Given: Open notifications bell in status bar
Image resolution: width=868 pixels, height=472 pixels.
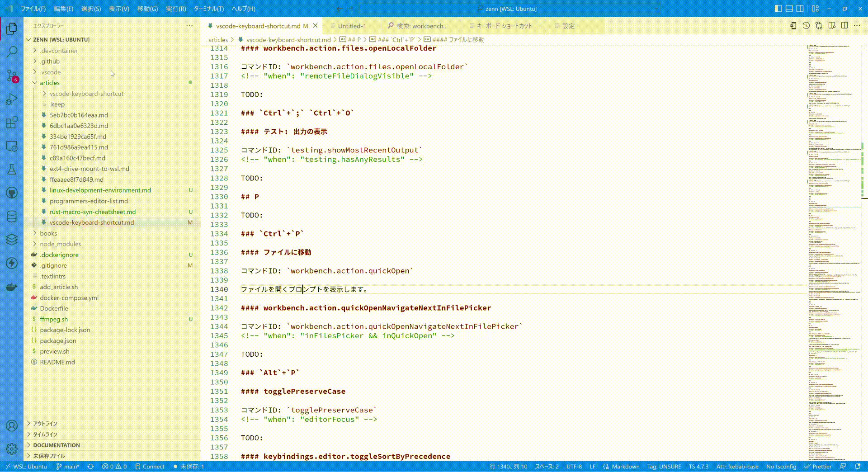Looking at the screenshot, I should click(858, 467).
